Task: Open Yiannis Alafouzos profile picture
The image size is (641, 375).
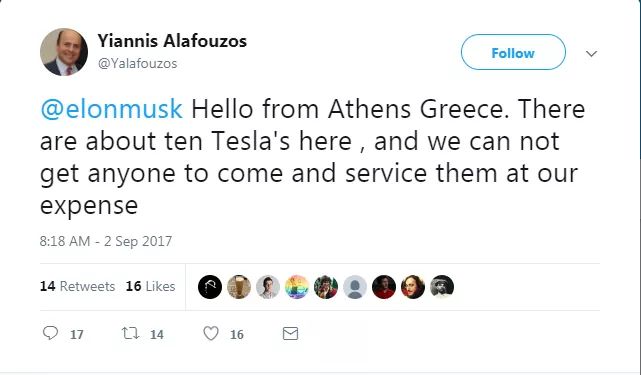Action: 64,52
